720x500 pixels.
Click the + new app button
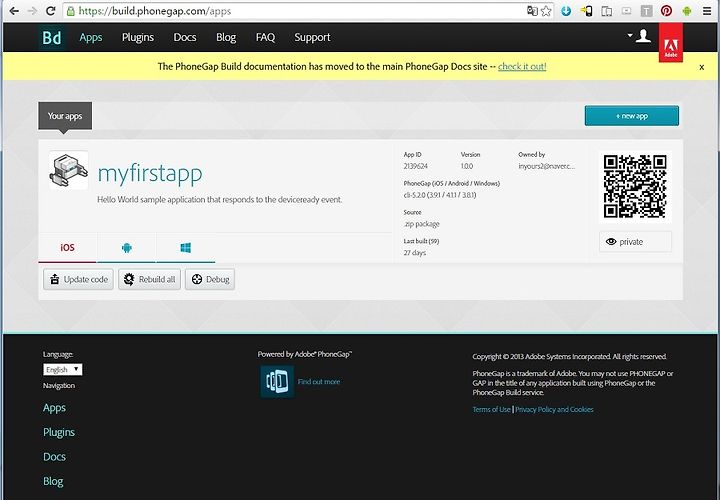click(x=632, y=116)
